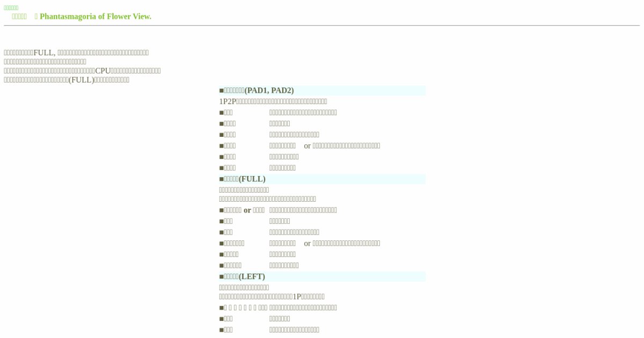Click the intro line containing "FULL,"
This screenshot has height=338, width=644.
pos(76,53)
